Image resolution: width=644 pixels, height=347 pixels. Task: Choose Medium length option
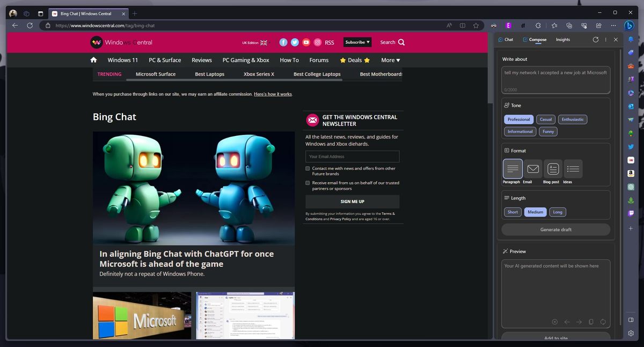(535, 212)
